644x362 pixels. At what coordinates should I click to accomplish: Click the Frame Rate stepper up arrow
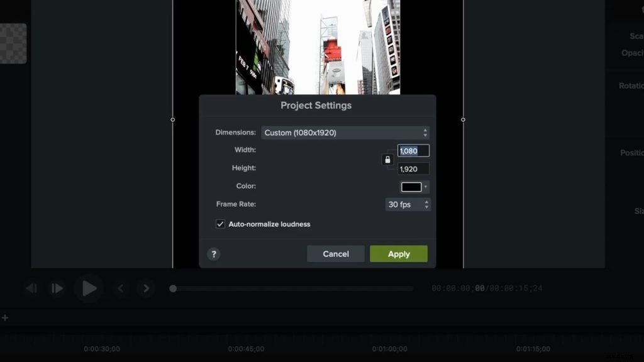click(425, 202)
